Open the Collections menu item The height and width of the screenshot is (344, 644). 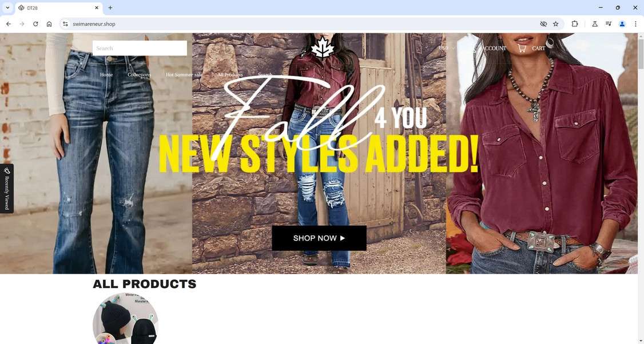(x=139, y=75)
